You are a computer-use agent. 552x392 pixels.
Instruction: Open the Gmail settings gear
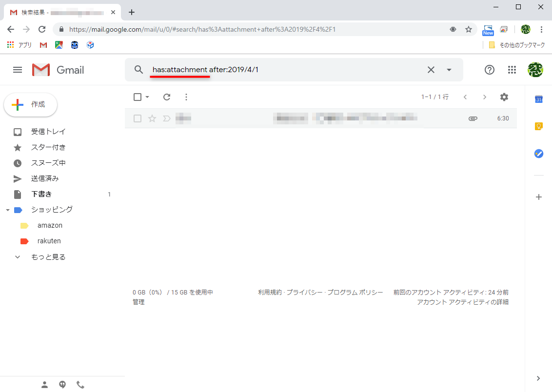[x=504, y=97]
